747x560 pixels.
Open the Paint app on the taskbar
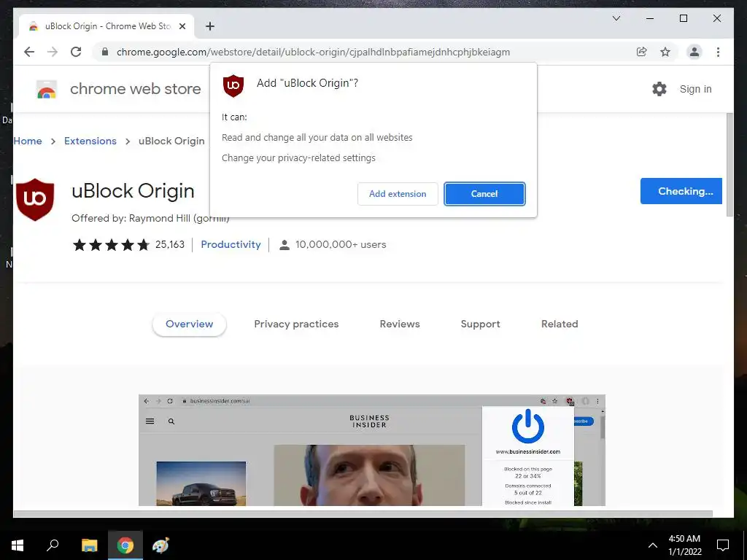(160, 545)
